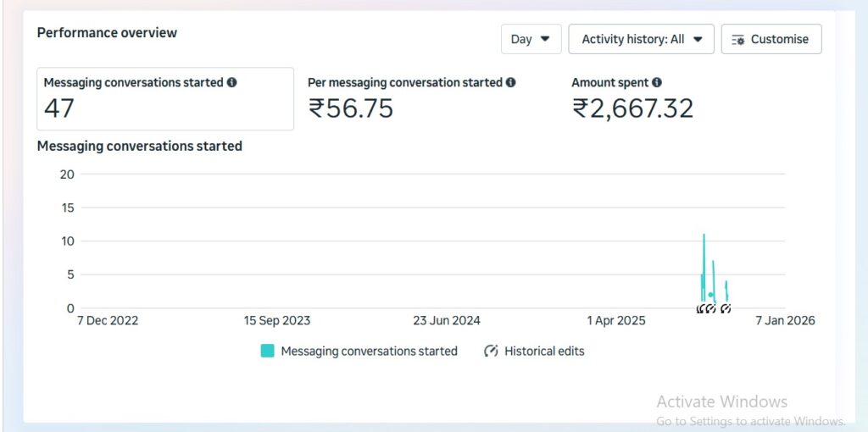Click the Amount spent info icon
This screenshot has height=432, width=868.
657,83
